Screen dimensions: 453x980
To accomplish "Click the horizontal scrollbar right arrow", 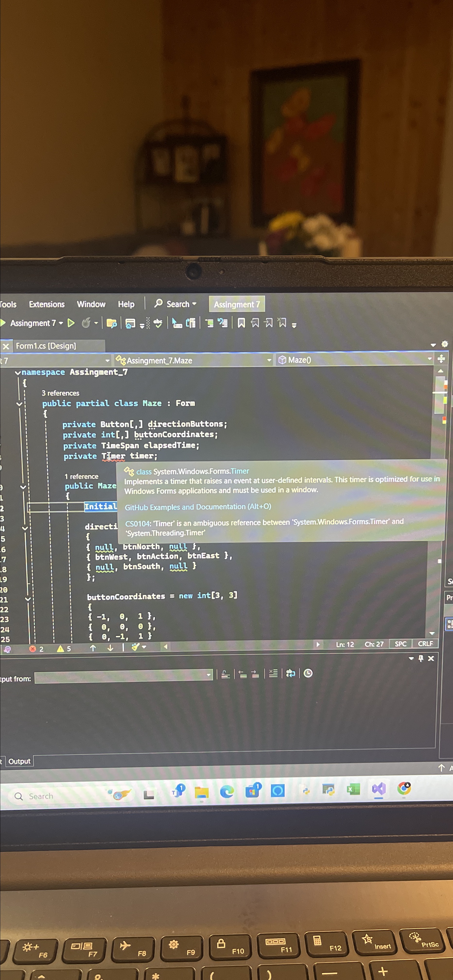I will [x=318, y=644].
